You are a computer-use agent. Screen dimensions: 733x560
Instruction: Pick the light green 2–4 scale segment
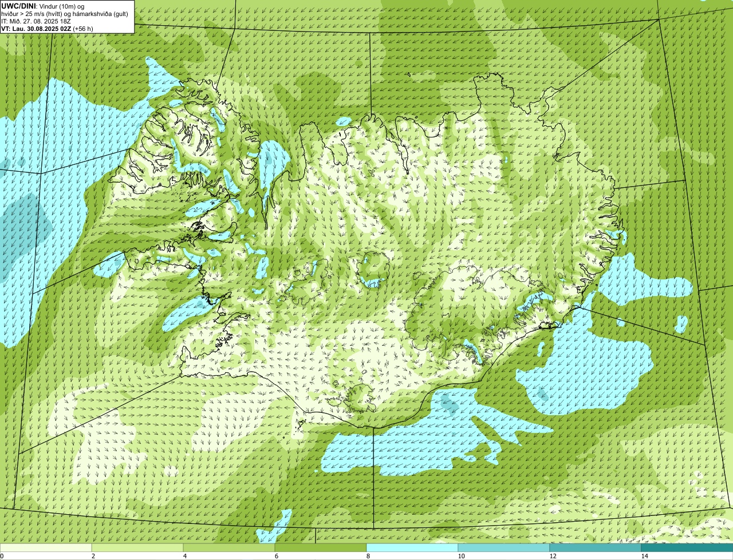(137, 548)
